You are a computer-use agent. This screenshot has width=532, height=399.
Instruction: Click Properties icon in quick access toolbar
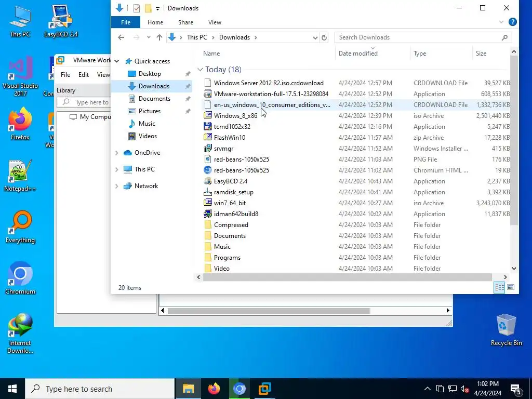click(x=137, y=8)
